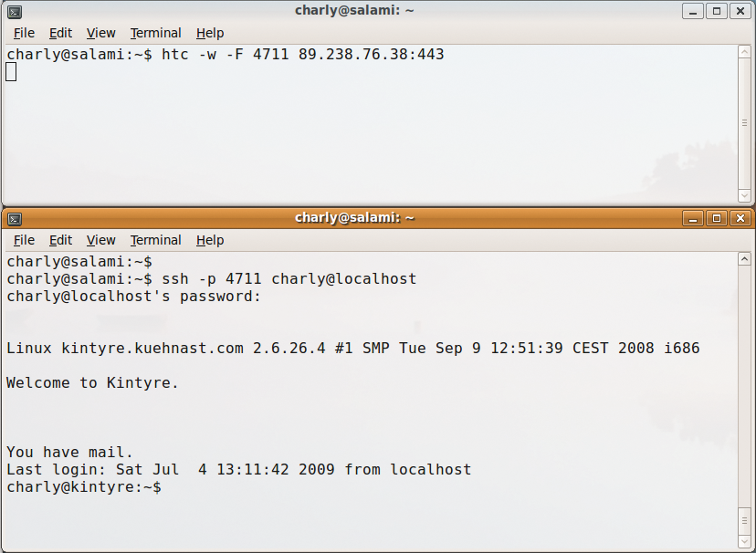Click the block cursor in top terminal
This screenshot has height=553, width=756.
pos(11,72)
